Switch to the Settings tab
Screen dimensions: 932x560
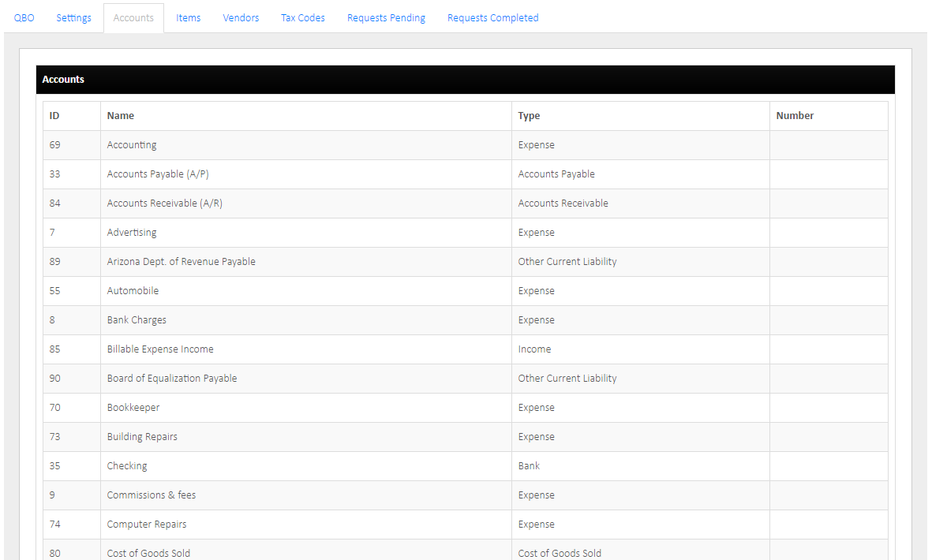(73, 18)
